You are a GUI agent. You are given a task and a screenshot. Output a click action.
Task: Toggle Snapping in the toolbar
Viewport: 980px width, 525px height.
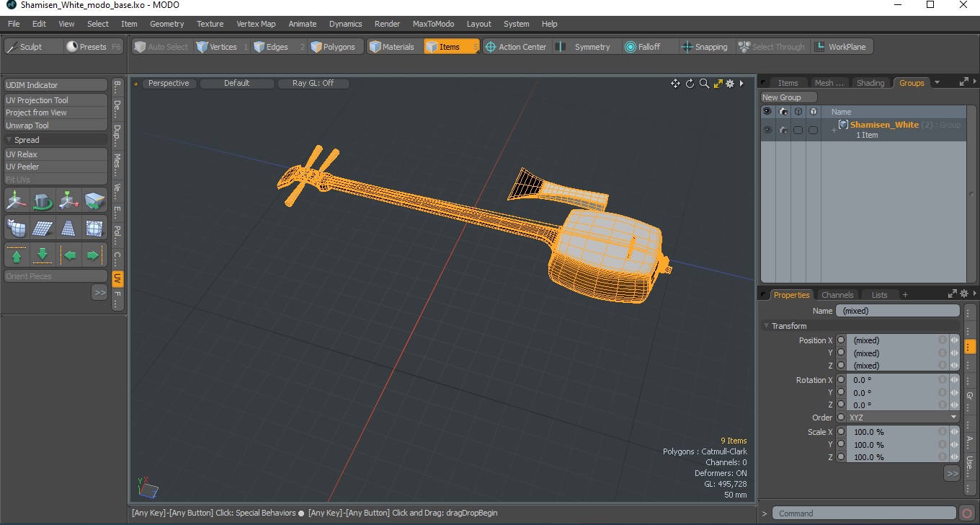click(705, 47)
